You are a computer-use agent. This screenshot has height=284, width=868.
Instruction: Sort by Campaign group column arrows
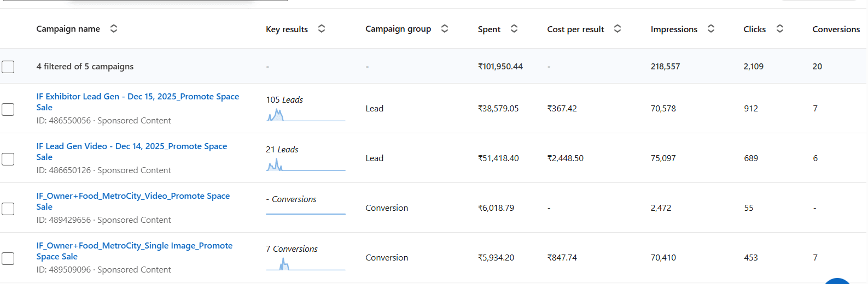445,28
